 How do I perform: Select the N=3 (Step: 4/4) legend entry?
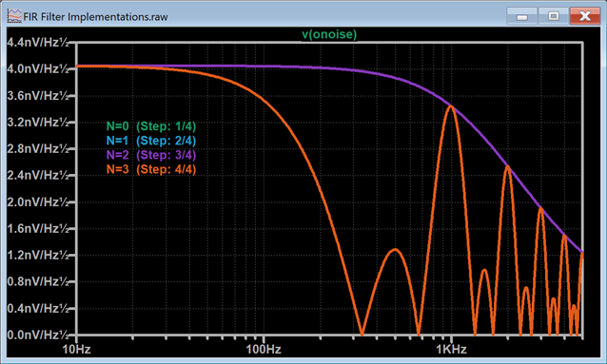pyautogui.click(x=151, y=169)
